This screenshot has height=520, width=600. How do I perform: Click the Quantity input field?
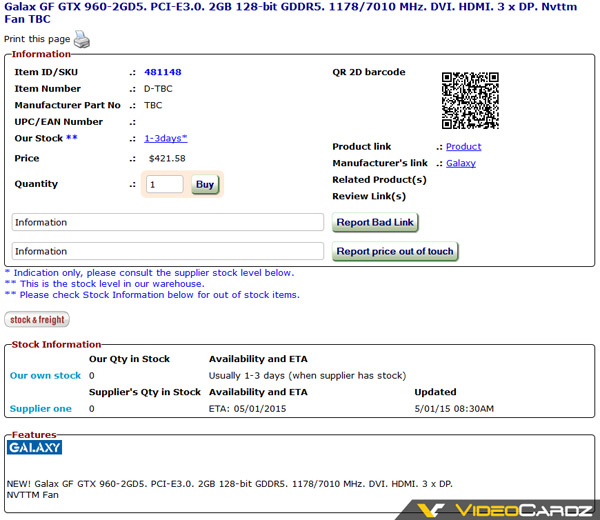[165, 184]
